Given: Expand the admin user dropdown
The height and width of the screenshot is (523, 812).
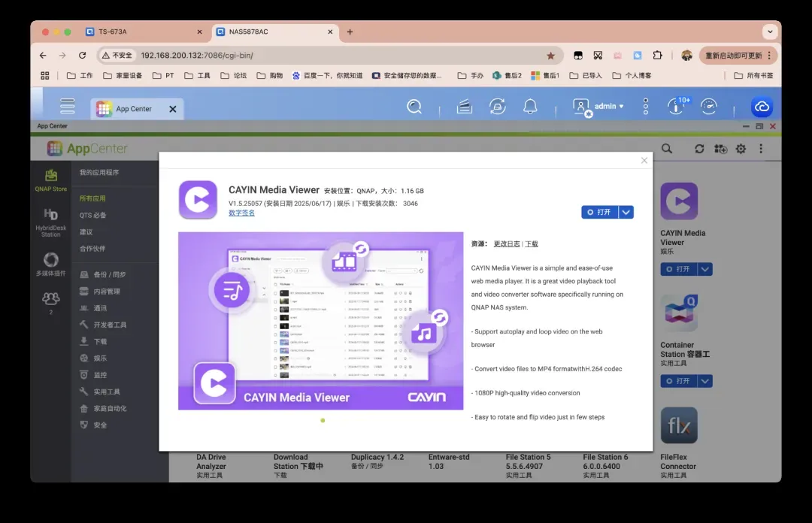Looking at the screenshot, I should coord(609,107).
